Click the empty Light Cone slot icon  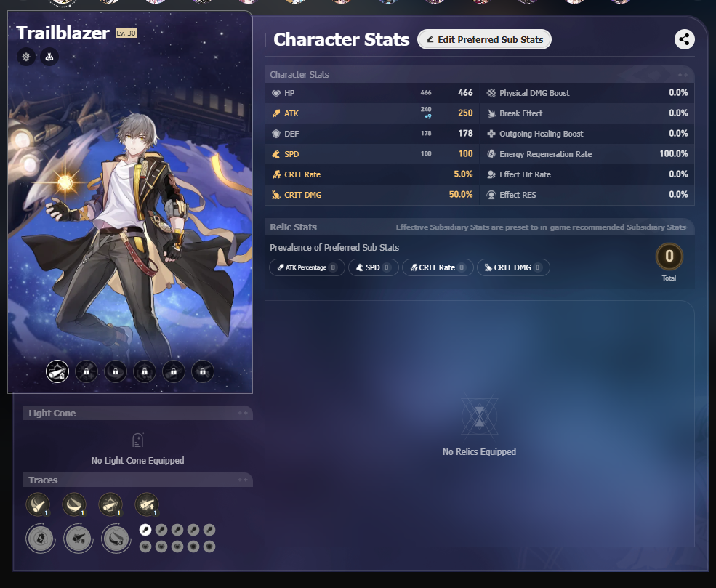[137, 440]
